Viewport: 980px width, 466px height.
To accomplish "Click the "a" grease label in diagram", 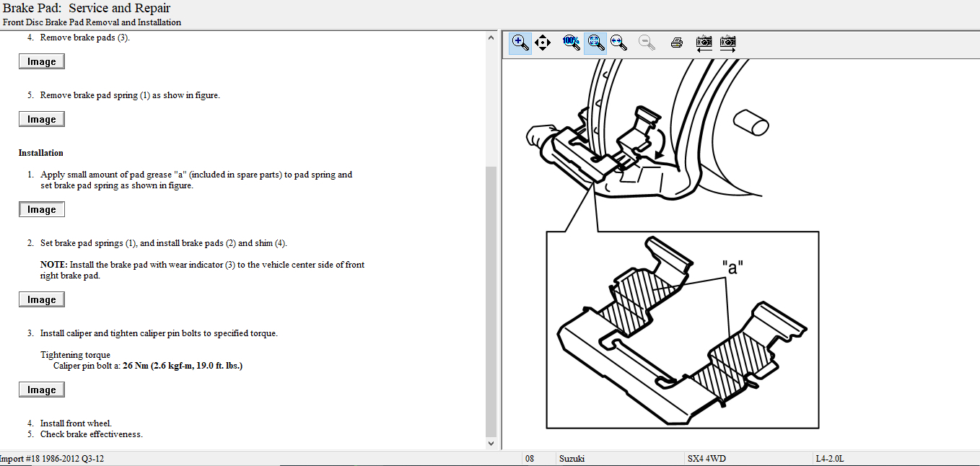I will point(732,268).
